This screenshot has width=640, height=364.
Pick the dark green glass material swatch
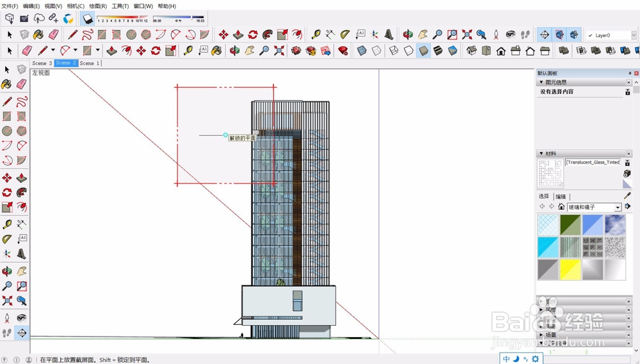570,225
